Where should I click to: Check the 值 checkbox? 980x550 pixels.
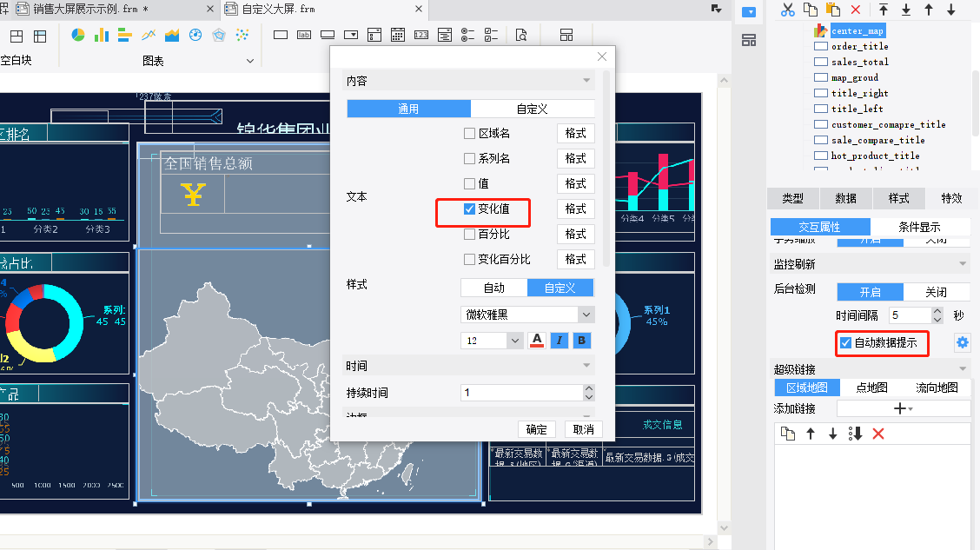point(469,183)
